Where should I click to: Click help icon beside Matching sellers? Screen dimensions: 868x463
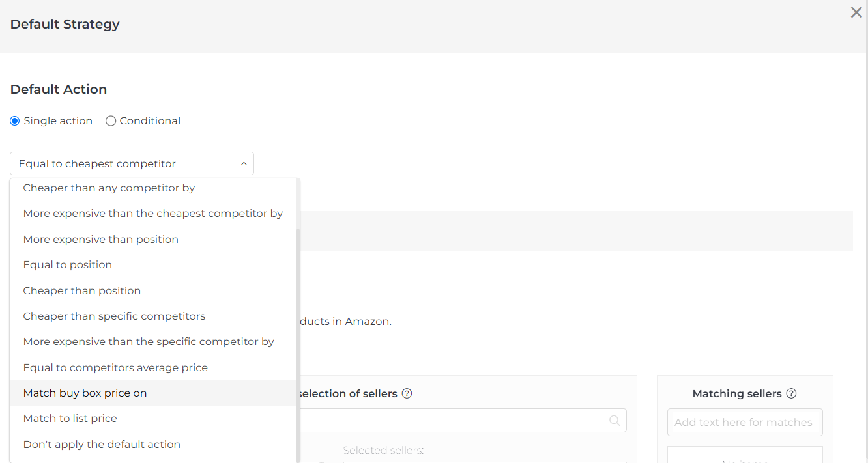click(791, 393)
